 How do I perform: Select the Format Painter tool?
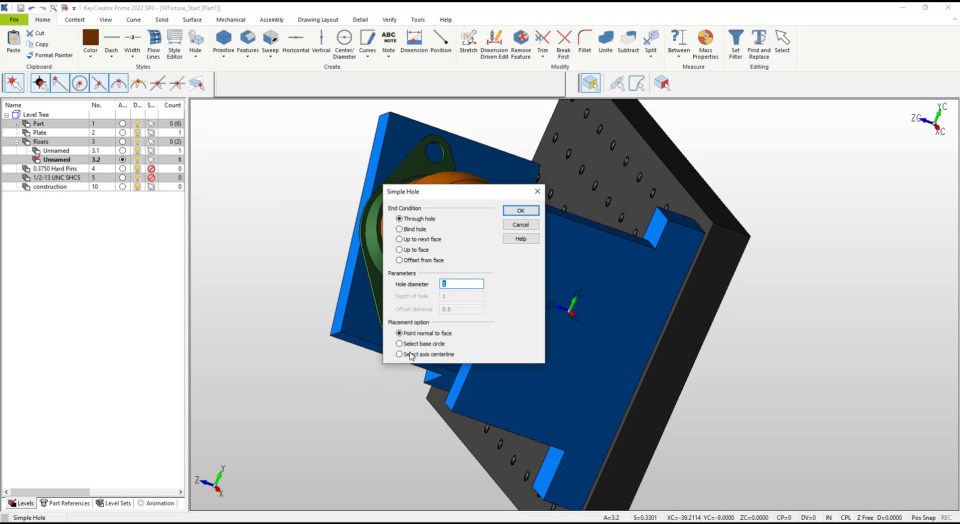pyautogui.click(x=49, y=55)
